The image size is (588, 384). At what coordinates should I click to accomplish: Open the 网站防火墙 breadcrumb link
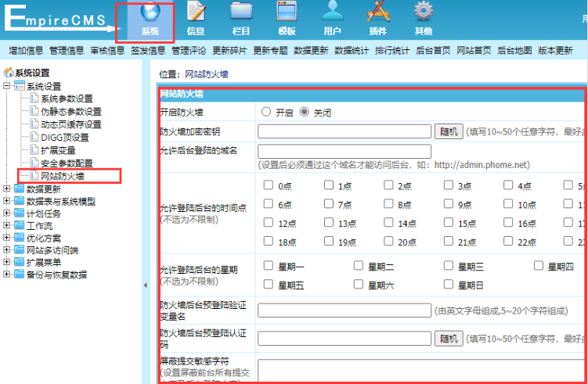click(x=207, y=74)
